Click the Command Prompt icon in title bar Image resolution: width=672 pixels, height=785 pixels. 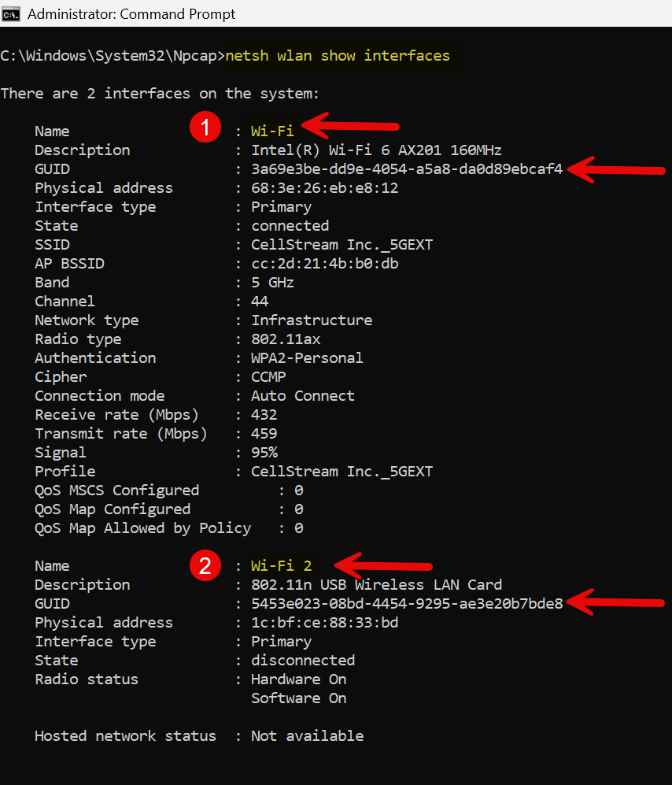(x=11, y=13)
